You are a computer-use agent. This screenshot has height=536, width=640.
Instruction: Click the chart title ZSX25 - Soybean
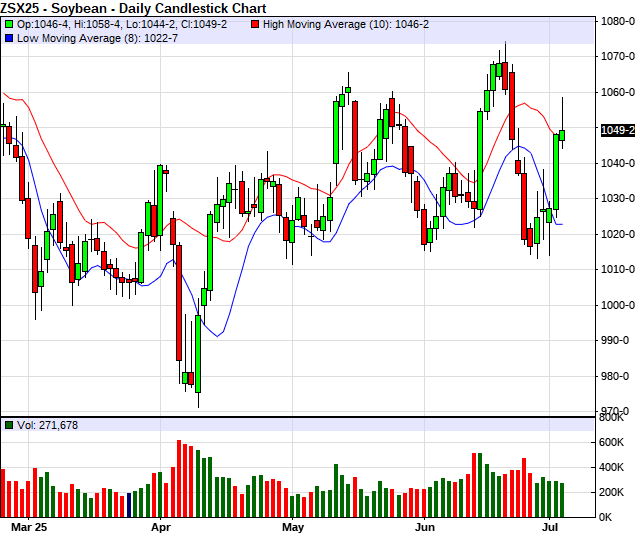click(62, 7)
